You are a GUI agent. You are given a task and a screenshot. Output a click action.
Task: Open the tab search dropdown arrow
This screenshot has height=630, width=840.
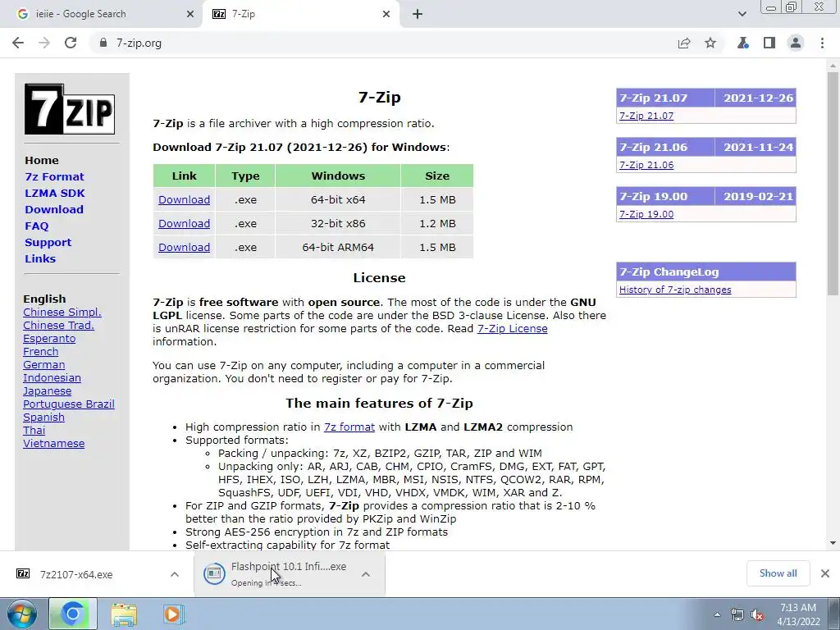tap(742, 14)
